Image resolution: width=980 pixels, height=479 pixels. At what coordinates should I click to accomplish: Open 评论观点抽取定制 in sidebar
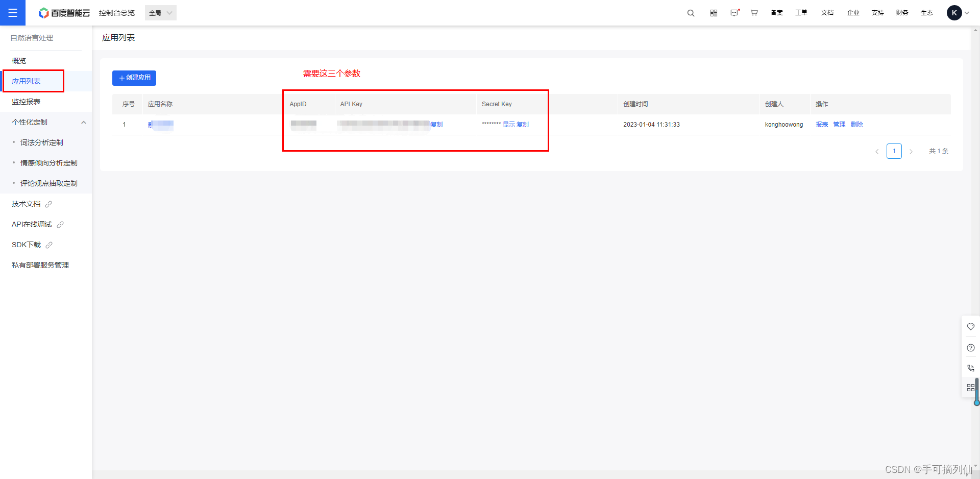pos(49,183)
